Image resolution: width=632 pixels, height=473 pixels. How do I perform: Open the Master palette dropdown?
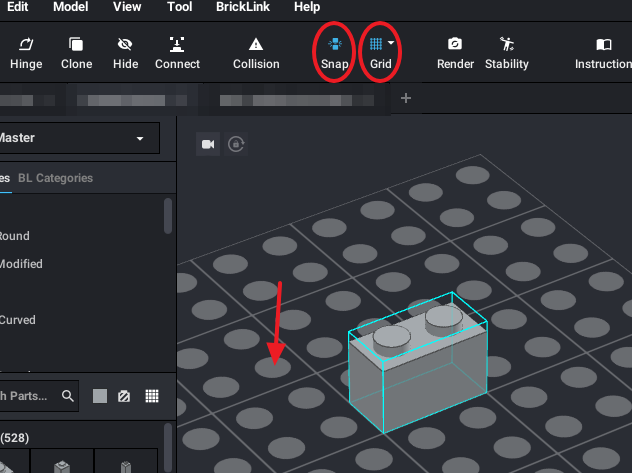tap(79, 138)
